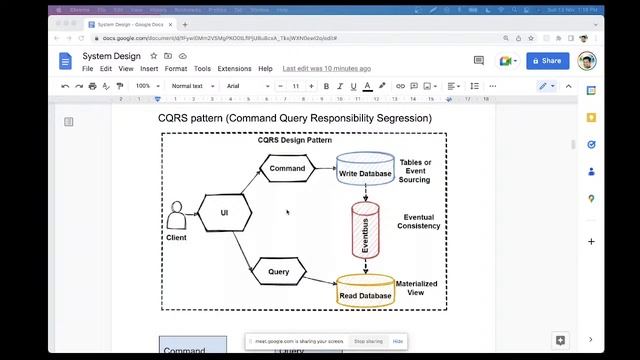Click the Add comment toolbar icon

click(414, 86)
